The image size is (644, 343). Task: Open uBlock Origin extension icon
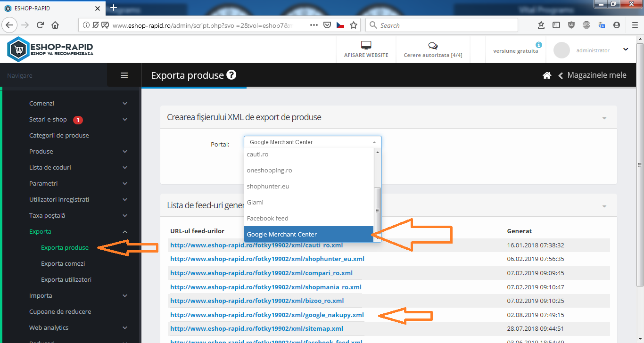click(571, 25)
